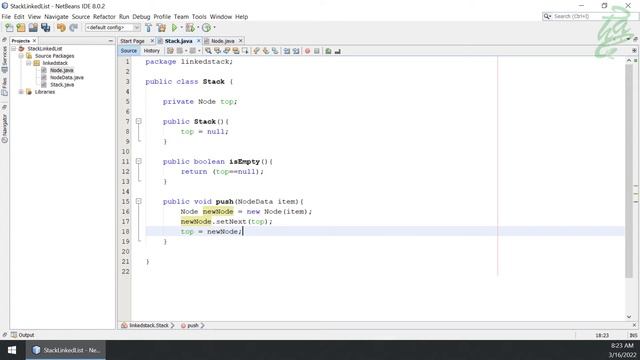Switch to the Start Page tab
This screenshot has width=640, height=360.
point(132,41)
